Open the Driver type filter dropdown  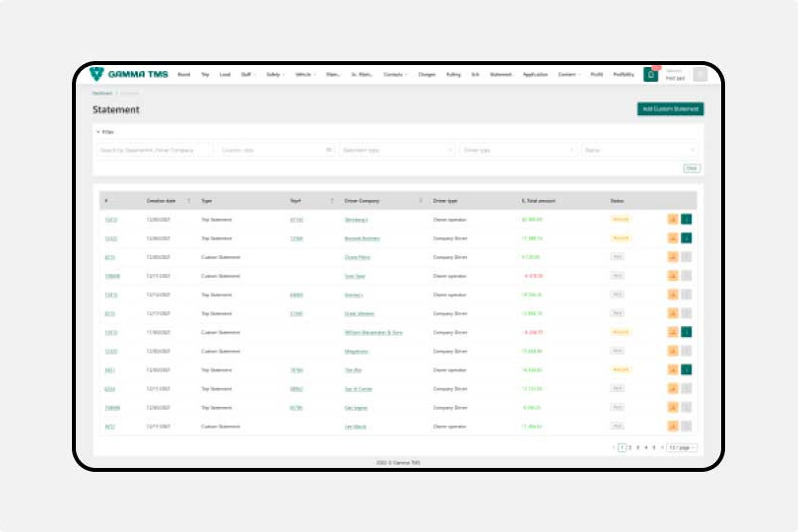pyautogui.click(x=517, y=150)
